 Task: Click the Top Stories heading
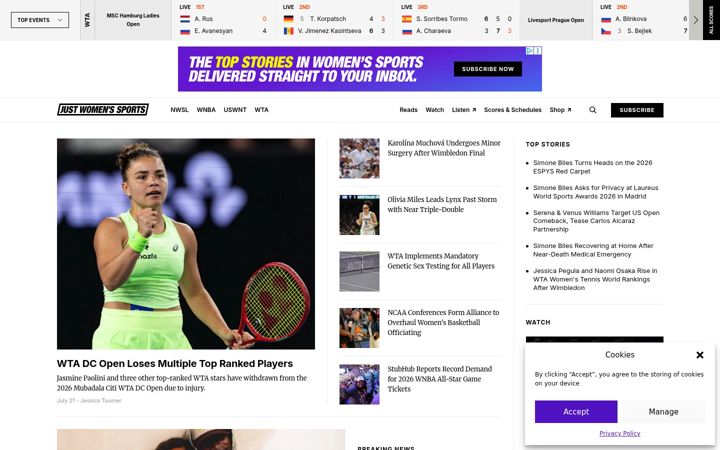[x=548, y=144]
